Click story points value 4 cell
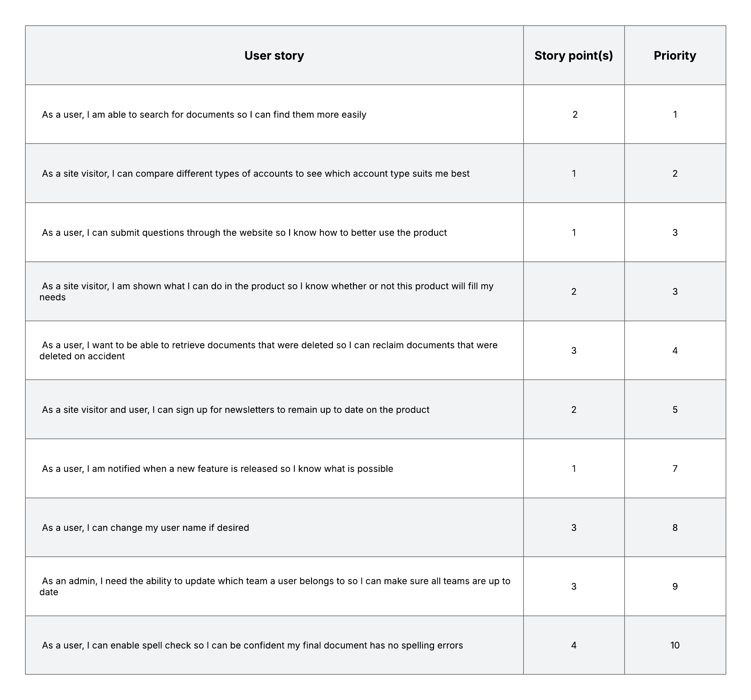The width and height of the screenshot is (751, 700). click(574, 645)
